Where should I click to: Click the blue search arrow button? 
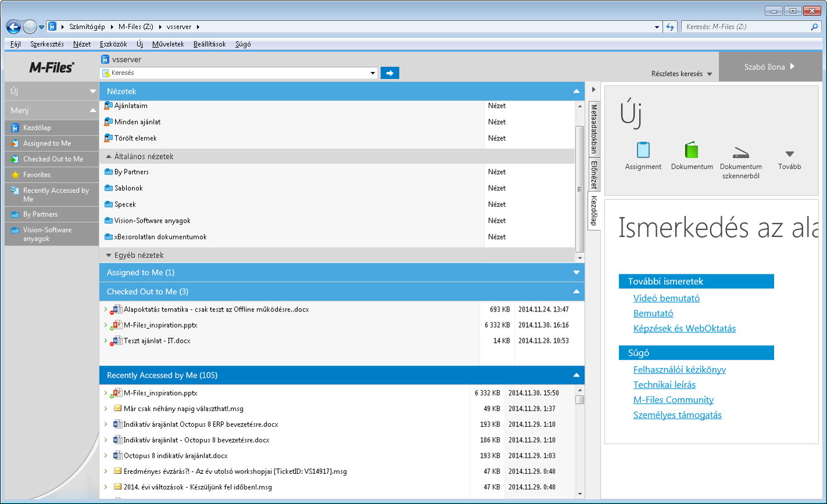point(390,73)
